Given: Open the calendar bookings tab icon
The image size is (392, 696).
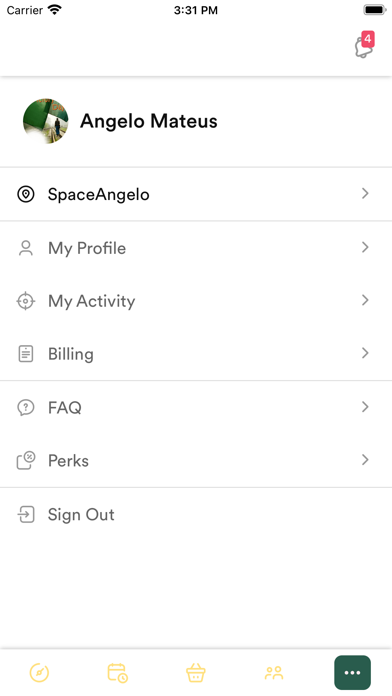Looking at the screenshot, I should [x=118, y=672].
